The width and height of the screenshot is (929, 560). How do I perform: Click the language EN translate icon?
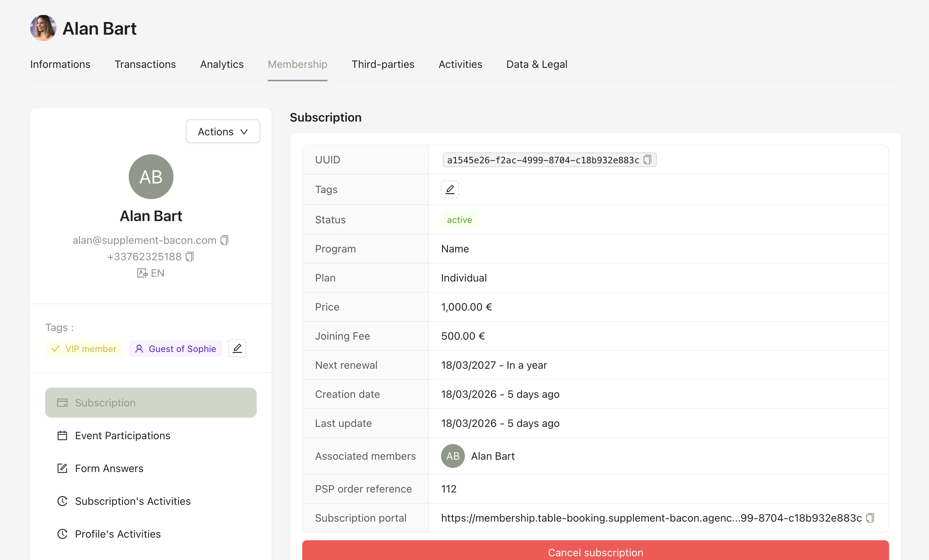[142, 273]
